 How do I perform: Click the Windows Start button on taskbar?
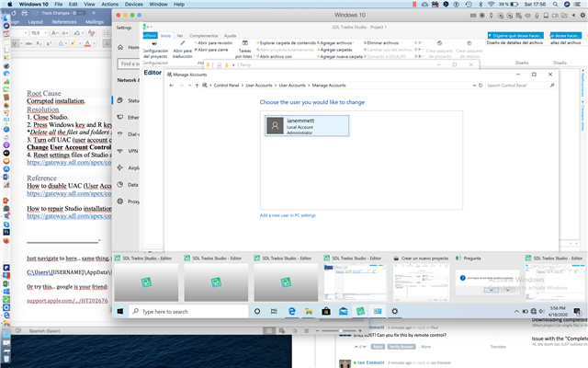[x=120, y=311]
